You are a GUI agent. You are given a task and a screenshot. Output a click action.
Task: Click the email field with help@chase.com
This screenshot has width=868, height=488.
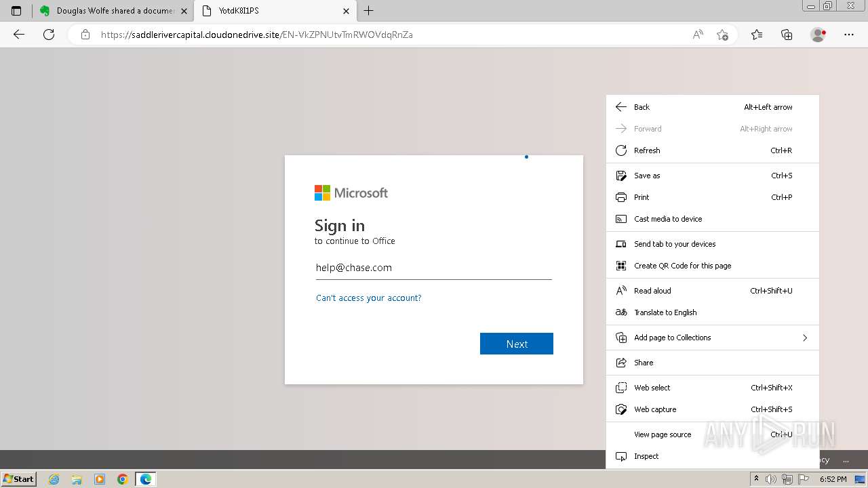(433, 268)
